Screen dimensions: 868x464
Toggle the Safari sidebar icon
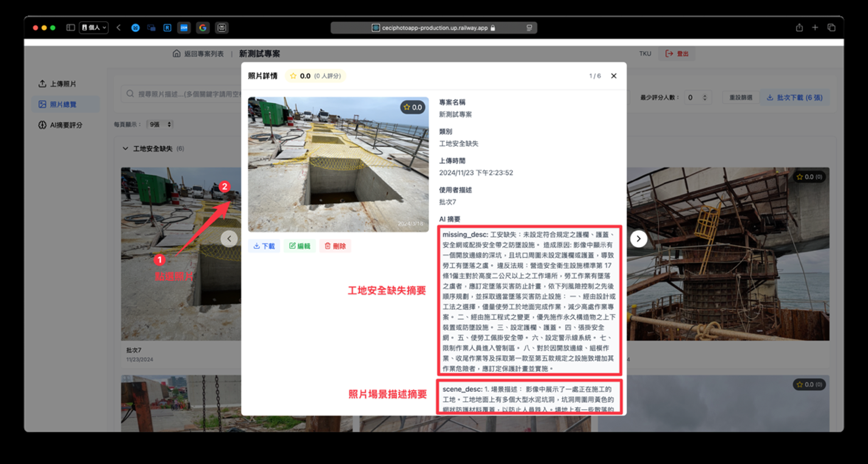tap(71, 27)
